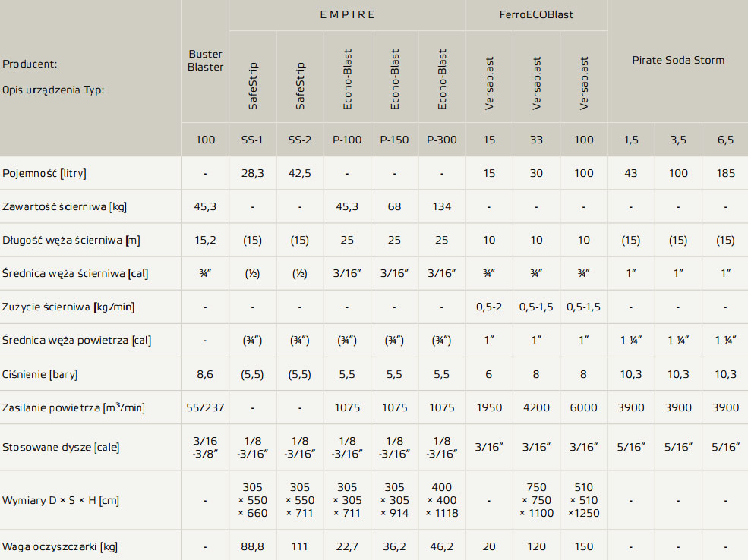Image resolution: width=748 pixels, height=560 pixels.
Task: Click Pirate model 1,5 header cell
Action: (630, 140)
